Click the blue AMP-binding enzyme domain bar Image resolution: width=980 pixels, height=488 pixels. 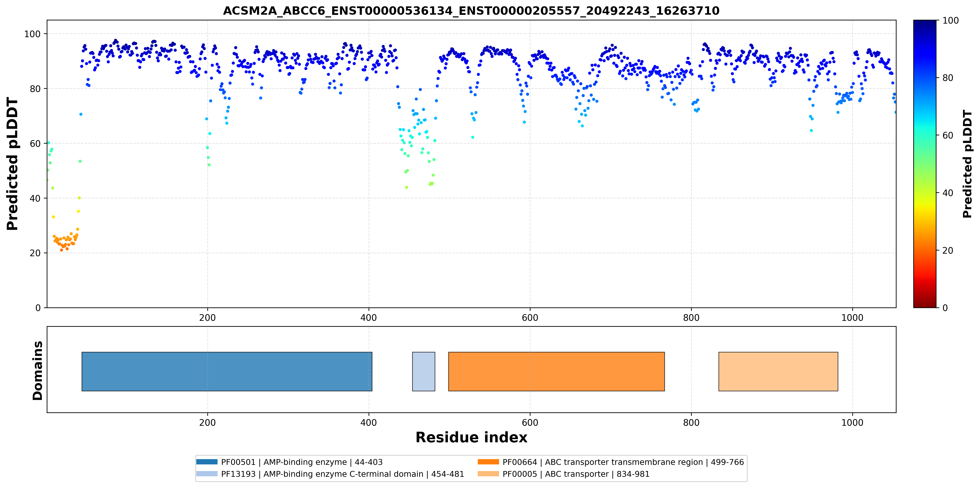tap(227, 371)
